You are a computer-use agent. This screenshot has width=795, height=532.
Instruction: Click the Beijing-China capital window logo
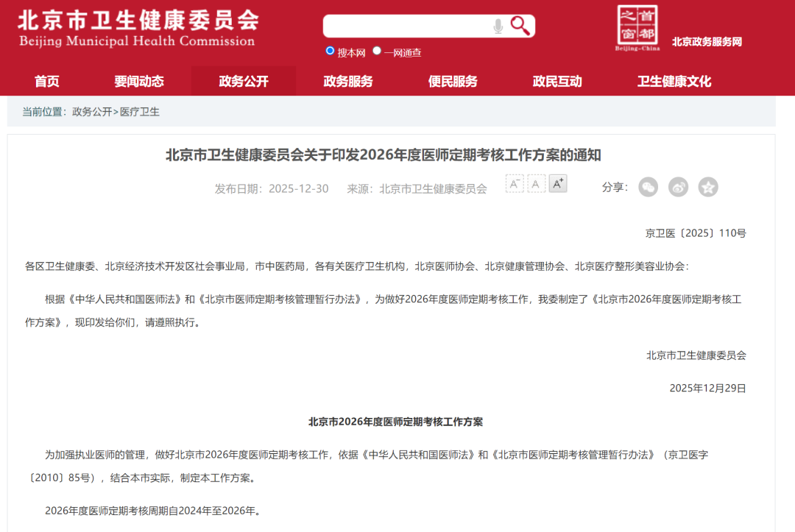coord(637,29)
